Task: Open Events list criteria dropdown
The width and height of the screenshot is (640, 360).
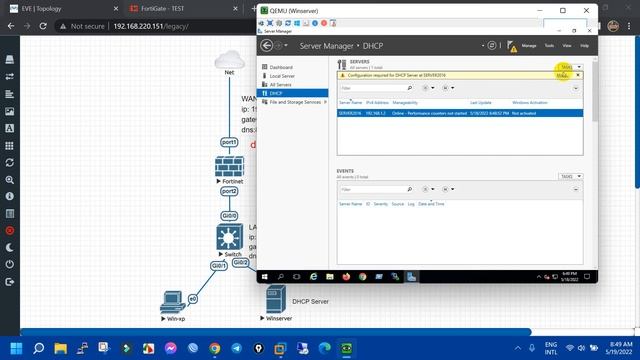Action: [428, 189]
